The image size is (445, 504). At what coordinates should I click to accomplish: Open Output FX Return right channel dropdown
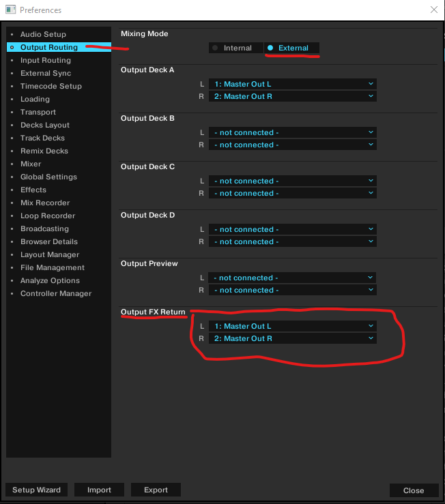tap(293, 338)
